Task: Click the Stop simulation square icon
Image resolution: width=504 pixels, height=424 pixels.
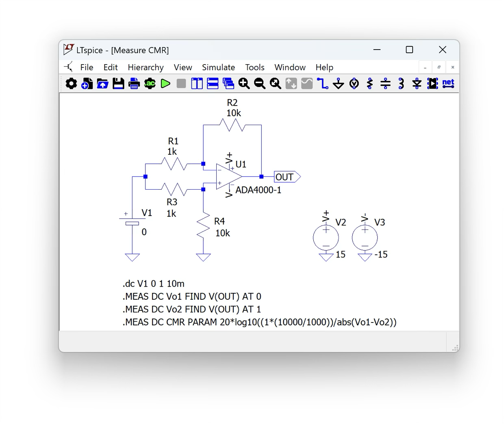Action: [181, 84]
